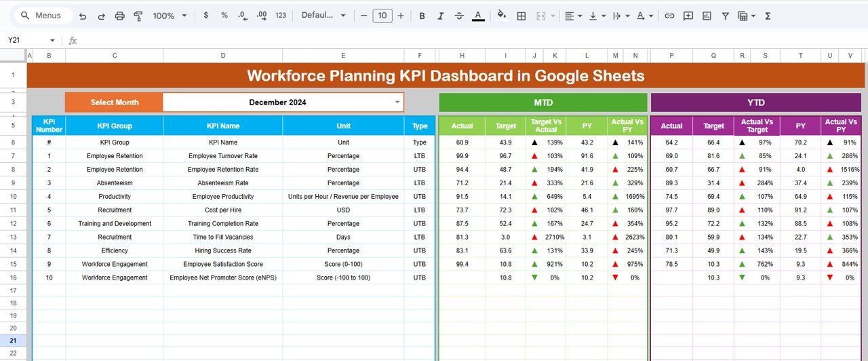Image resolution: width=868 pixels, height=361 pixels.
Task: Select row 21 header
Action: pos(13,340)
